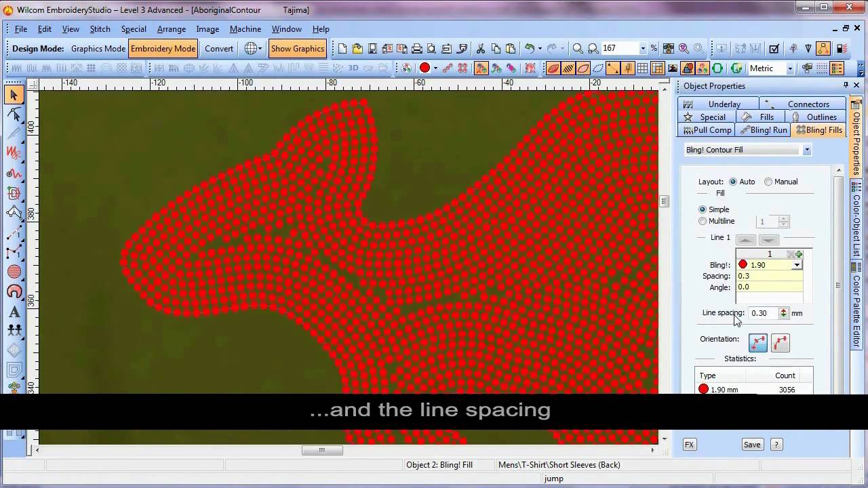Viewport: 868px width, 488px height.
Task: Open the File menu
Action: (x=21, y=29)
